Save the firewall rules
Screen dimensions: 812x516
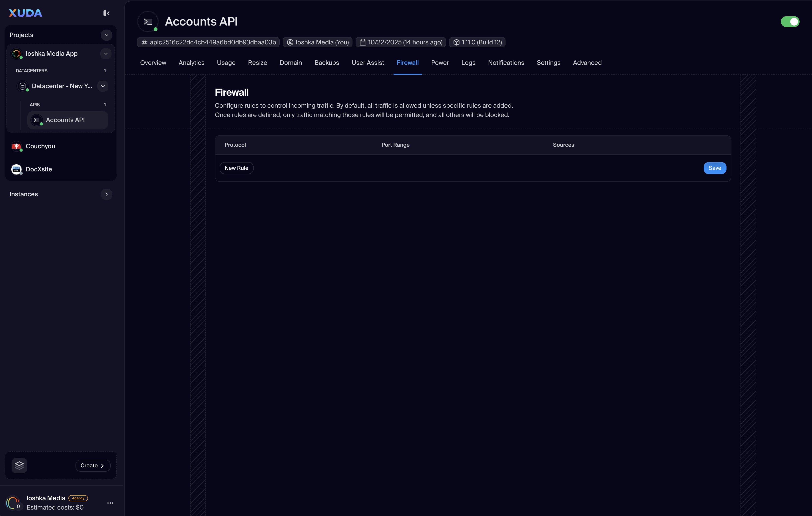pos(714,168)
